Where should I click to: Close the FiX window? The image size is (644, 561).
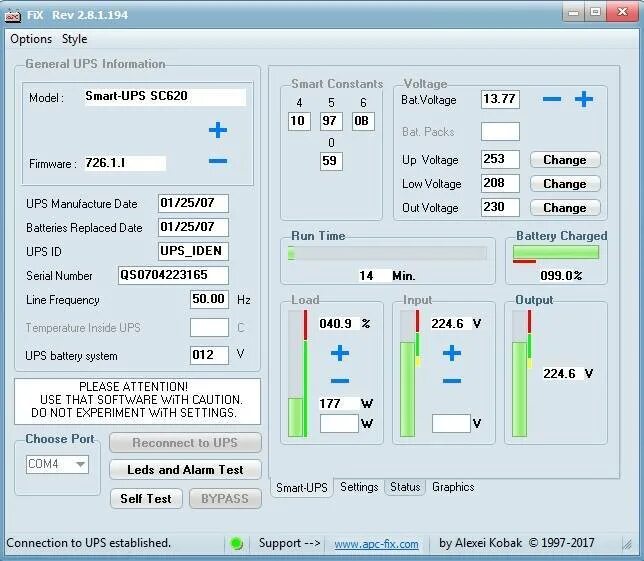pos(623,11)
